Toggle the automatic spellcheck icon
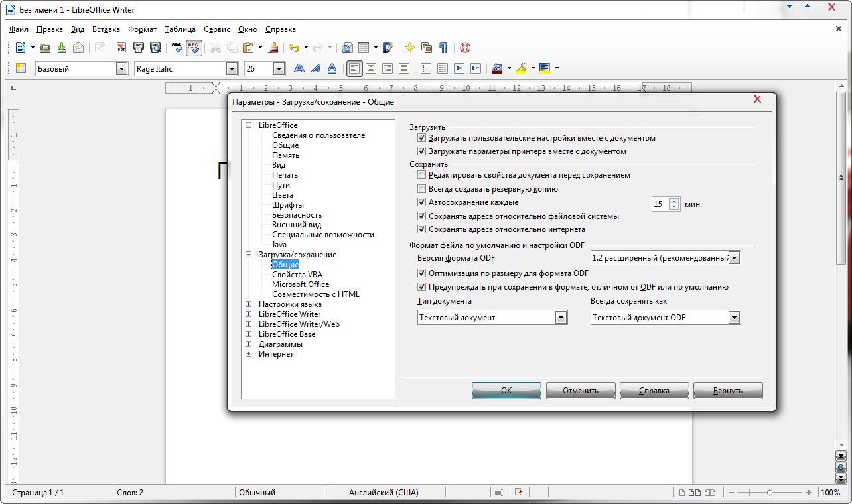 pos(194,48)
